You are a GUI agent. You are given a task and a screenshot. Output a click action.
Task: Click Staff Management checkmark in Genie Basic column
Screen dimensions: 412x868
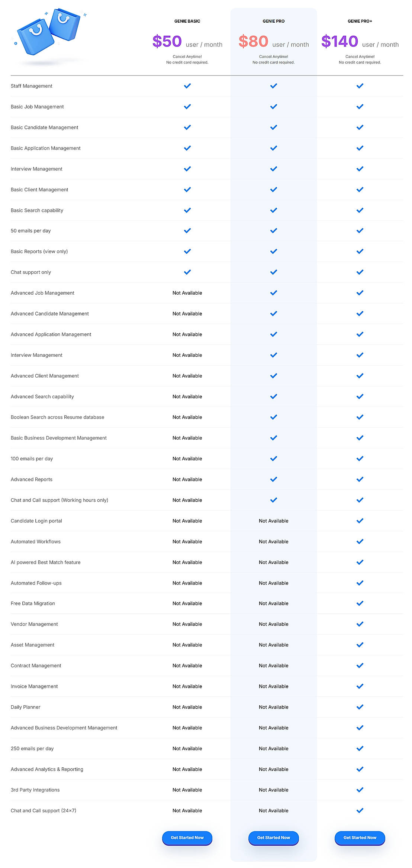[x=187, y=86]
